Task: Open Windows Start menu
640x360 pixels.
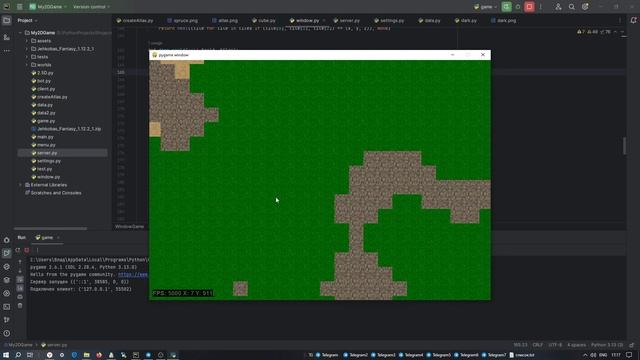Action: coord(6,355)
